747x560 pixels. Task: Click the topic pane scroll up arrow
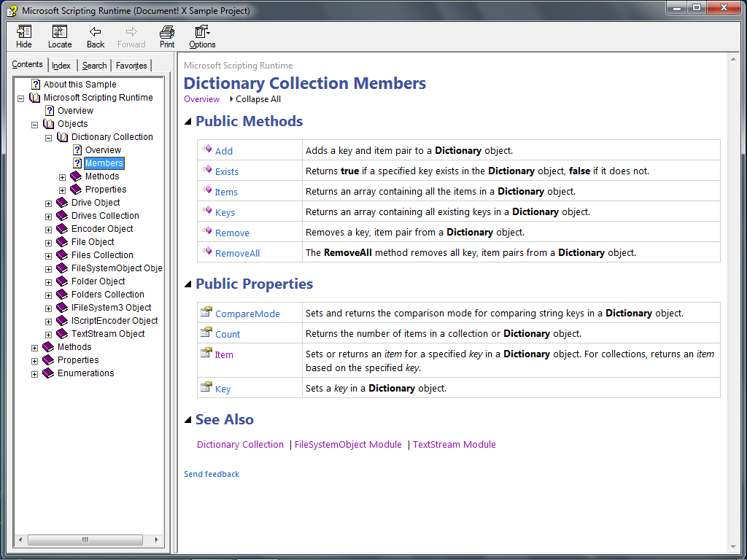click(x=733, y=59)
